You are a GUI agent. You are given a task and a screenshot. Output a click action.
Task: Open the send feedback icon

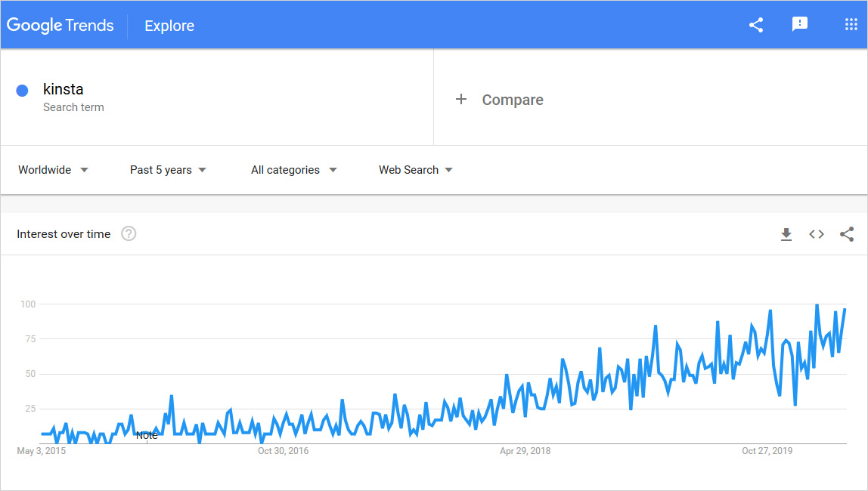[799, 25]
